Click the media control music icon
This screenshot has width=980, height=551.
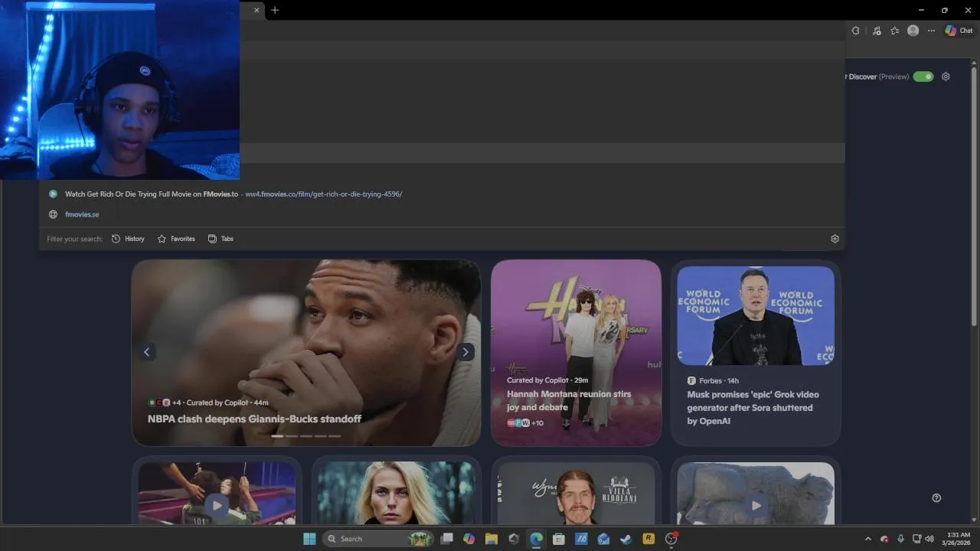tap(876, 31)
